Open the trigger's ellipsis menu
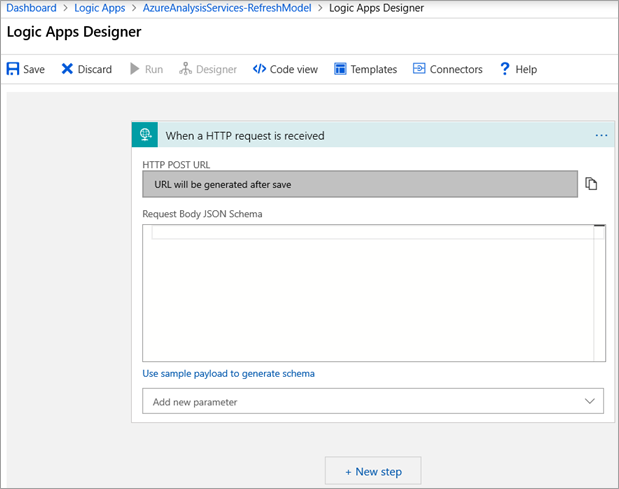619x489 pixels. coord(601,135)
